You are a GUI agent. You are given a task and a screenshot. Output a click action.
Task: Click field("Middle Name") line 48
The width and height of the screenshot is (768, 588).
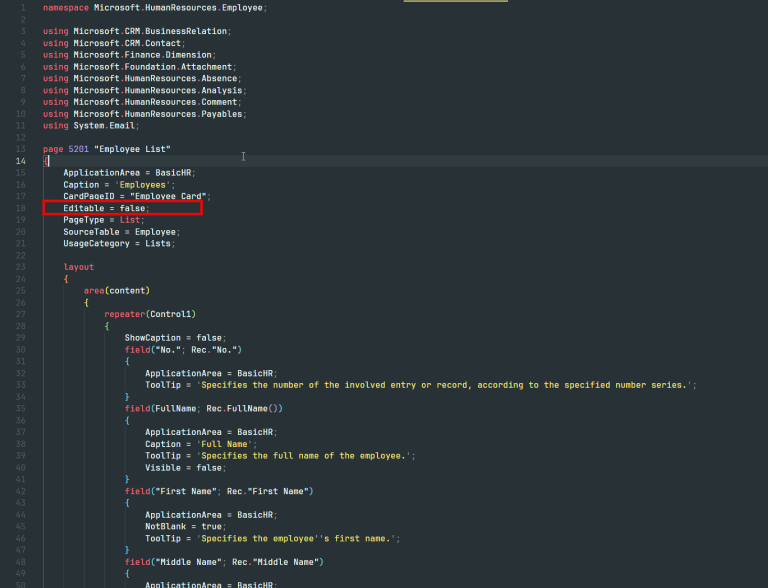[224, 562]
